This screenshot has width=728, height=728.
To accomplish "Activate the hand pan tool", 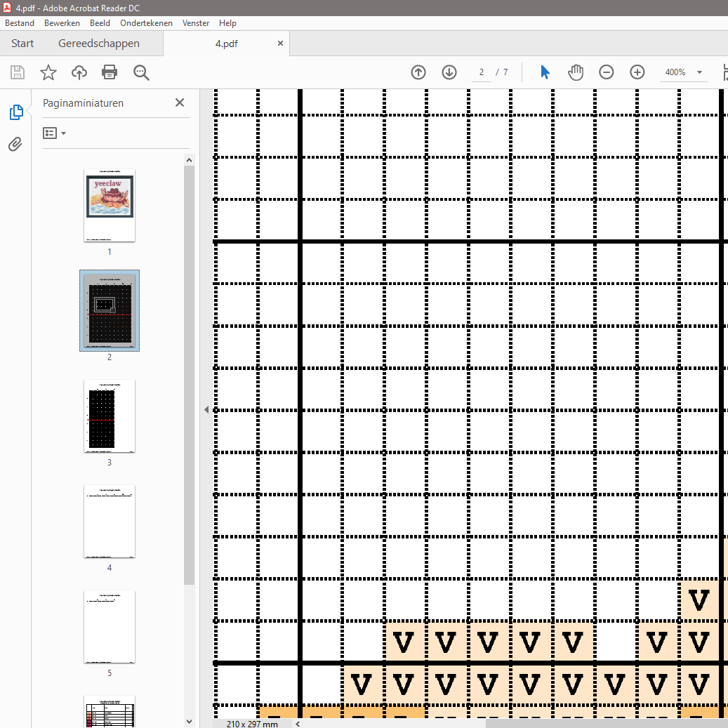I will point(576,72).
